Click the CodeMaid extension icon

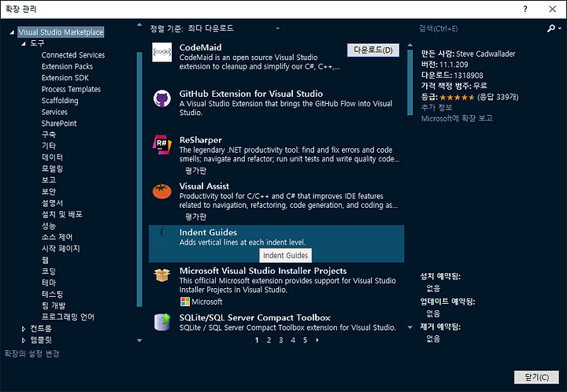point(162,53)
